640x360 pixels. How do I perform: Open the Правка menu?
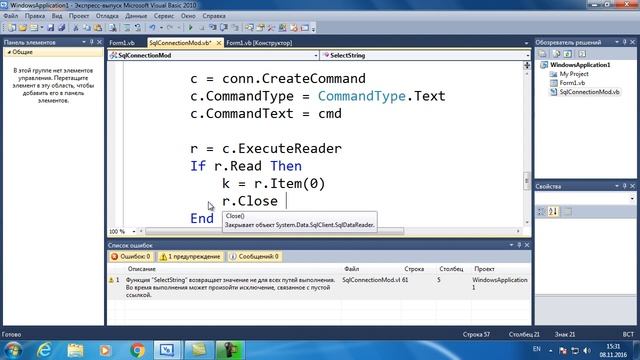click(x=35, y=16)
